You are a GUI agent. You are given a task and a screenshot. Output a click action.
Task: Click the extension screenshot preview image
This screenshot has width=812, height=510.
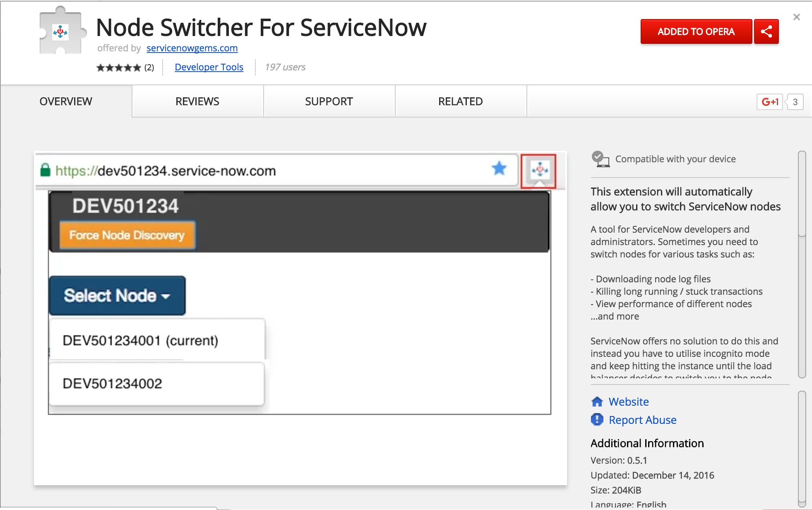pos(300,318)
